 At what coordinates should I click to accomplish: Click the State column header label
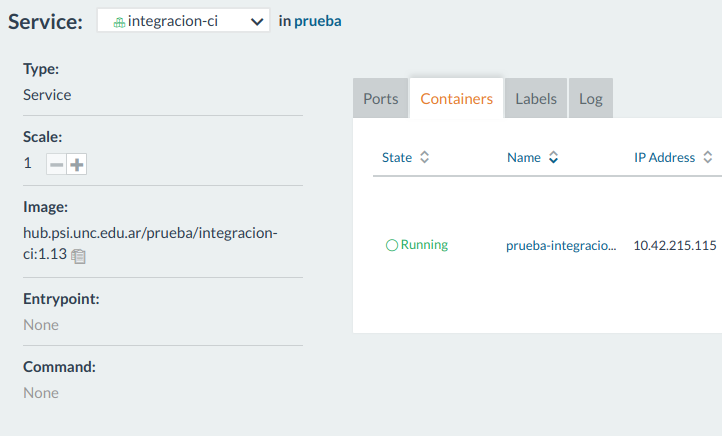pos(397,157)
